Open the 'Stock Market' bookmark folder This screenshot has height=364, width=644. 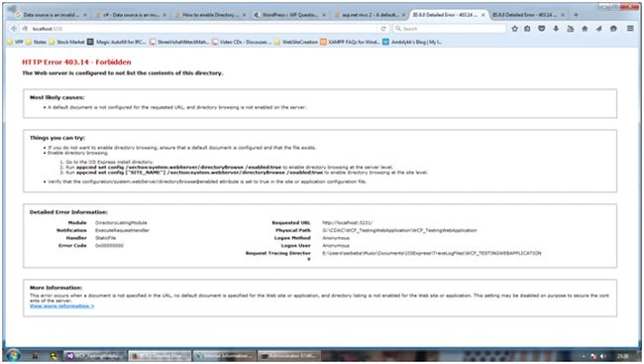pos(66,42)
